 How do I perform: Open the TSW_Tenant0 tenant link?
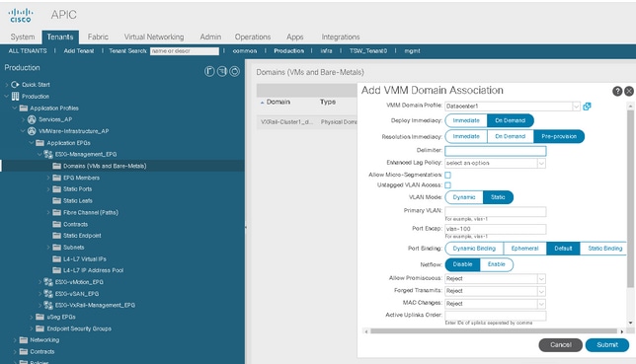click(x=368, y=51)
